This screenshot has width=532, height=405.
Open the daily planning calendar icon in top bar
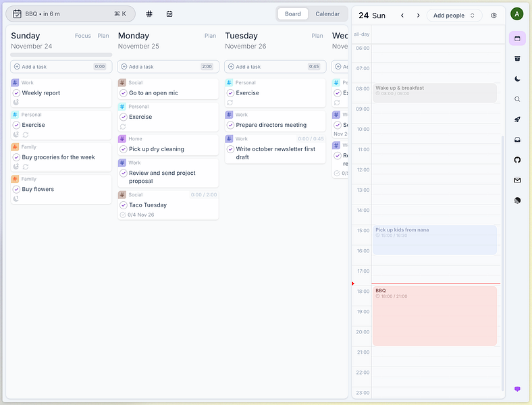tap(169, 14)
